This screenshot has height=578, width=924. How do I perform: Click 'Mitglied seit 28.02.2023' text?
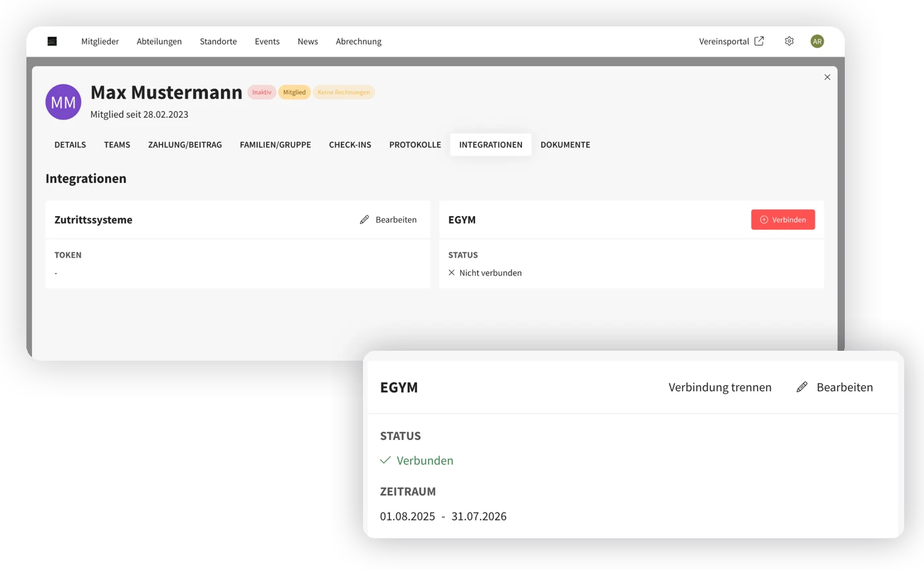click(x=139, y=114)
